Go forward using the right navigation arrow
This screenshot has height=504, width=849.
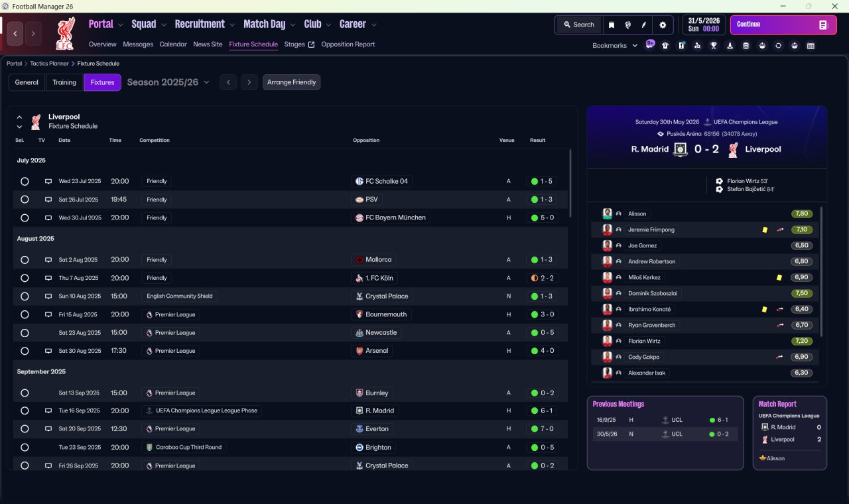(x=33, y=33)
